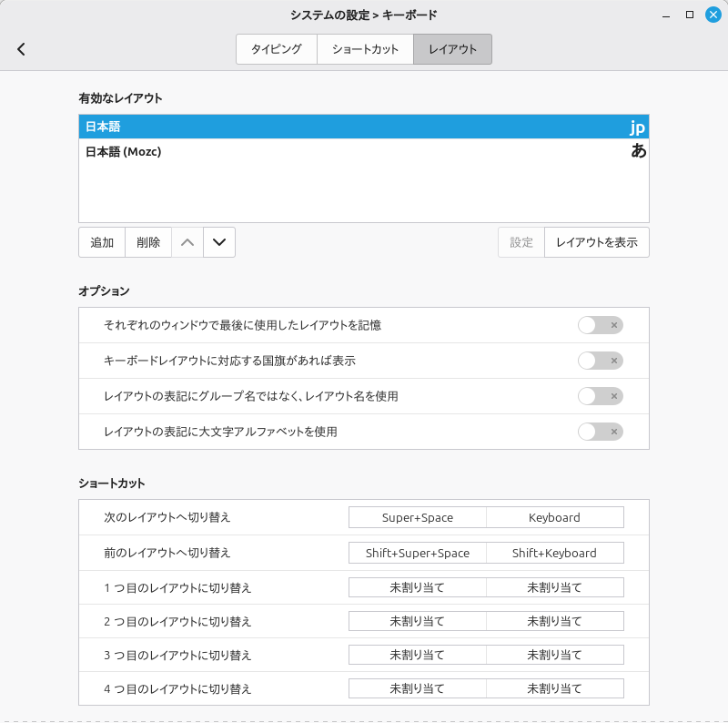Close the window with the blue X

pos(713,15)
